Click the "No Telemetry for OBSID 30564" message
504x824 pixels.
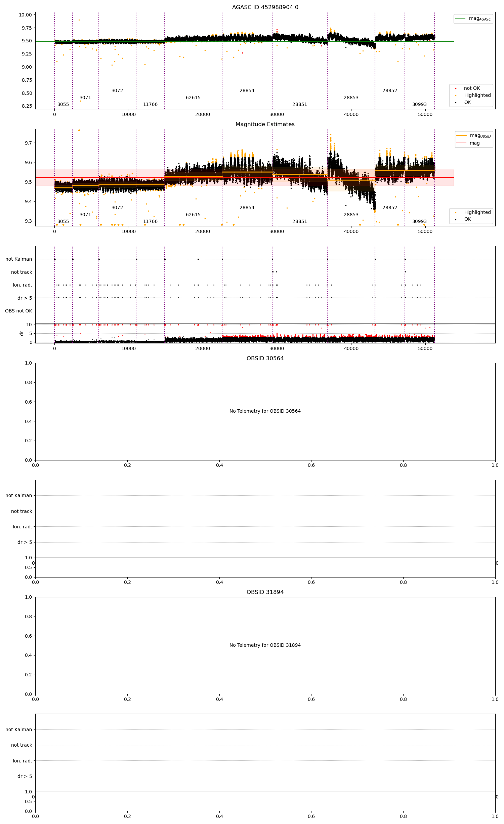tap(265, 411)
